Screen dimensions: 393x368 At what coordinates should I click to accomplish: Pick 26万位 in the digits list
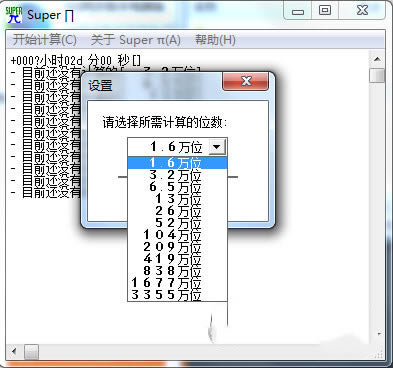177,211
